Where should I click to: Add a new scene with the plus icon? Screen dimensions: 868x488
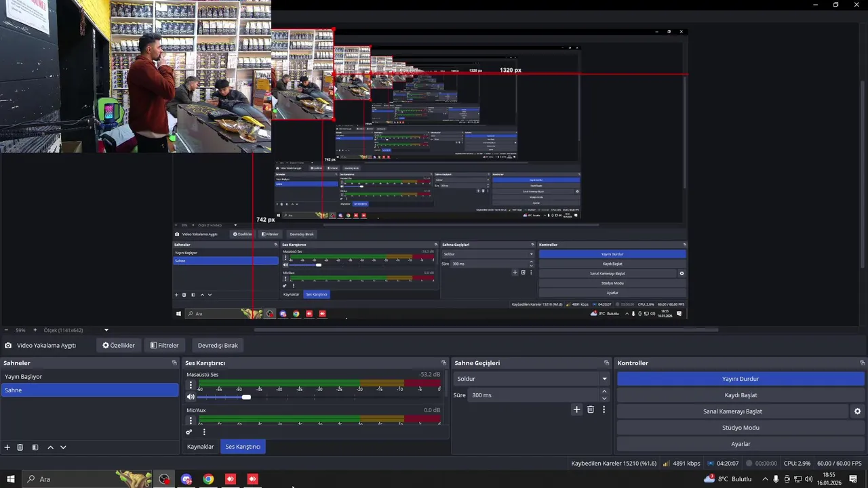coord(7,447)
